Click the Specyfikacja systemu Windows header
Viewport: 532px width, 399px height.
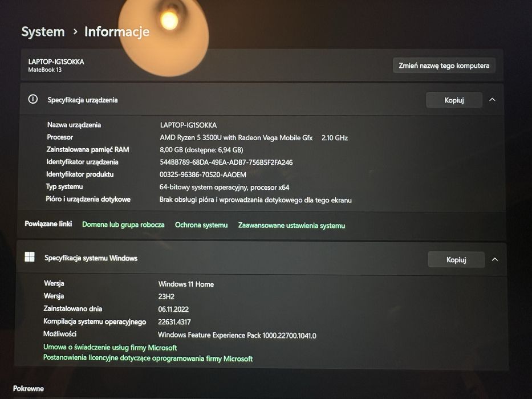(261, 258)
